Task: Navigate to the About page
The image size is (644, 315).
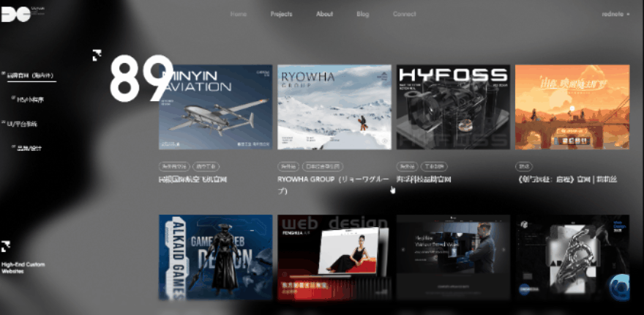Action: pyautogui.click(x=324, y=14)
